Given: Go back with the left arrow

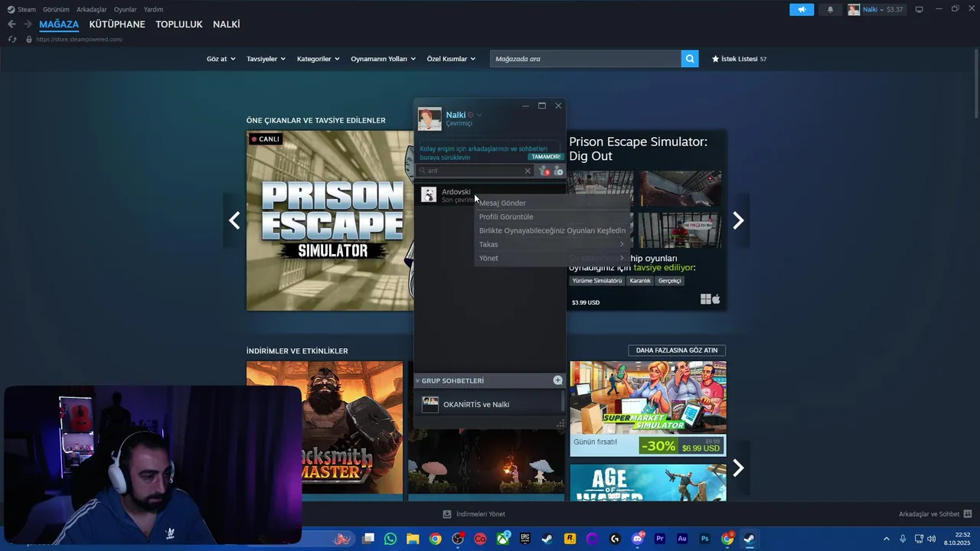Looking at the screenshot, I should pos(11,24).
